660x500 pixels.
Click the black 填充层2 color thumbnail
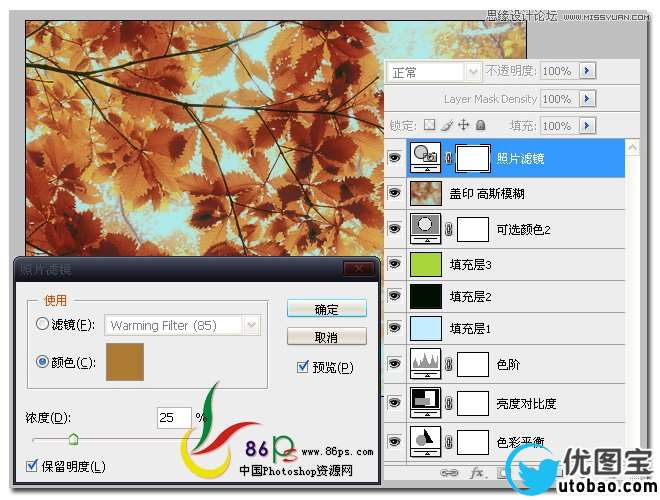(x=426, y=296)
